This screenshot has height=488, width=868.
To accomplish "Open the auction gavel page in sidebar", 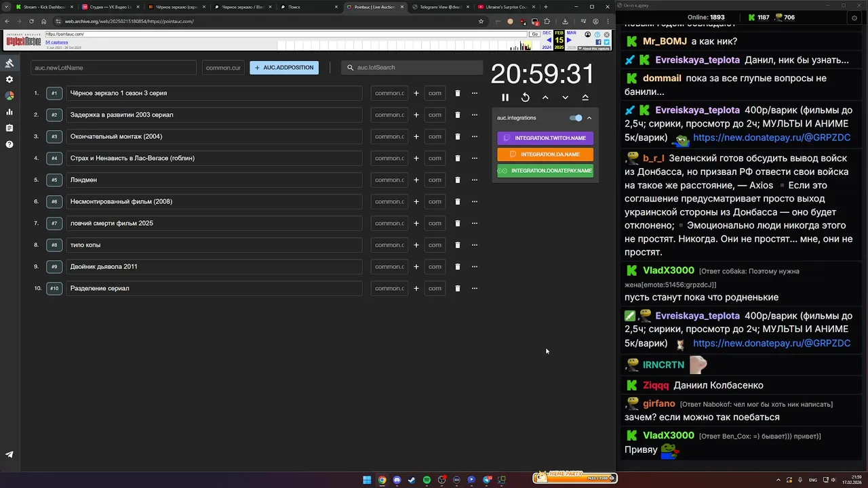I will (9, 63).
